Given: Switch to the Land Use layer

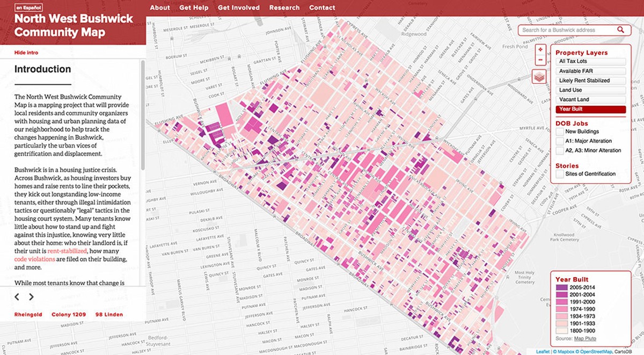Looking at the screenshot, I should click(591, 90).
